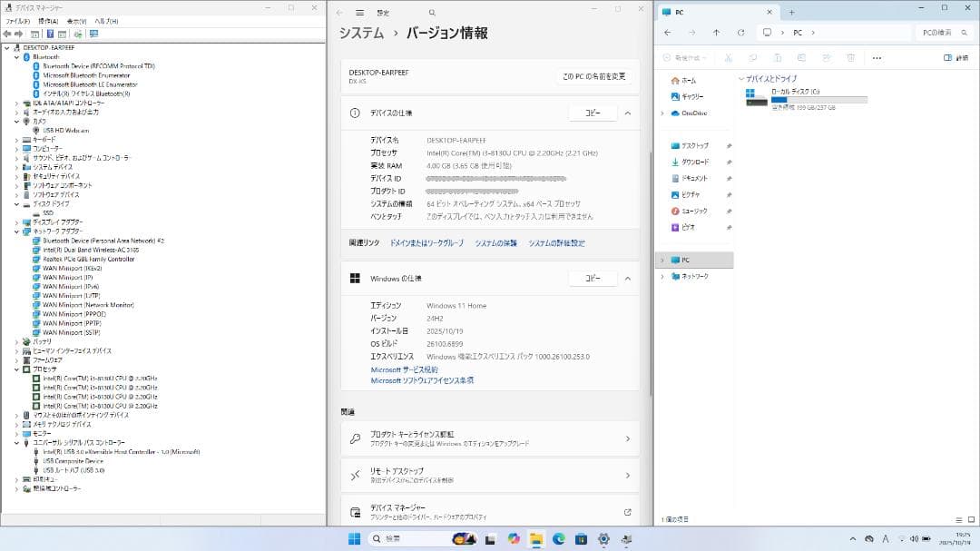Open the Settings hamburger navigation menu
Screen dimensions: 980x551
coord(360,13)
